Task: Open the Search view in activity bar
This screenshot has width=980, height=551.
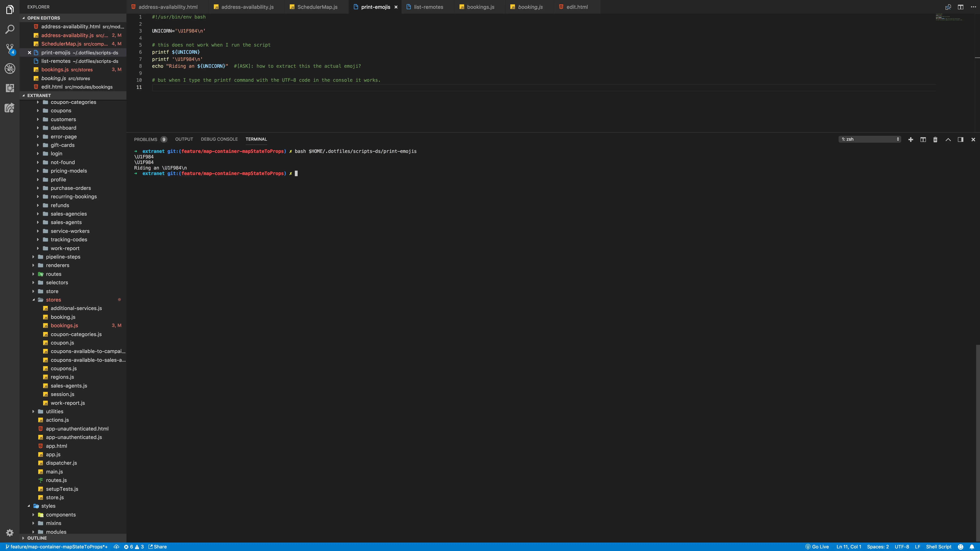Action: point(10,29)
